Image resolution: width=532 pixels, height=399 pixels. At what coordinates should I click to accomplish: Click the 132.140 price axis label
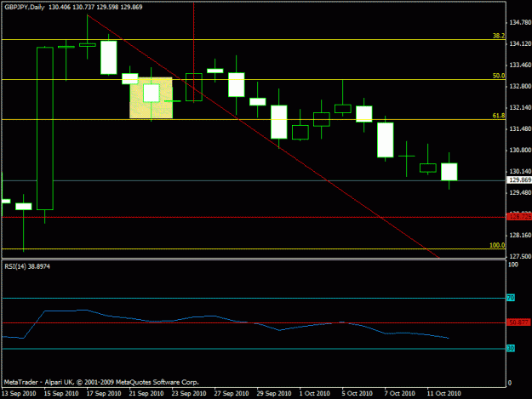point(520,107)
